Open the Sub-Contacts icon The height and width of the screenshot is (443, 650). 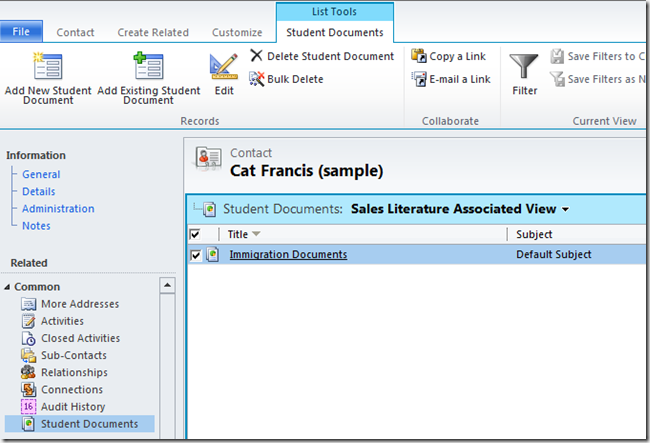tap(29, 355)
